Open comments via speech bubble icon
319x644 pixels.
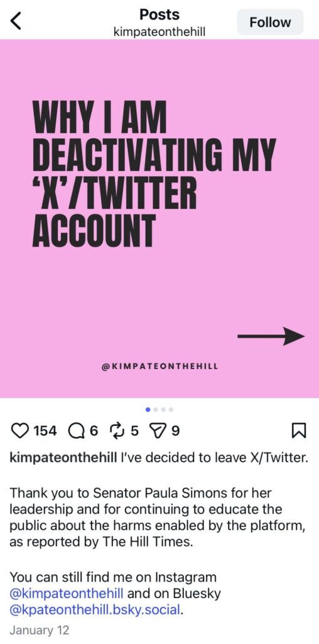click(75, 431)
